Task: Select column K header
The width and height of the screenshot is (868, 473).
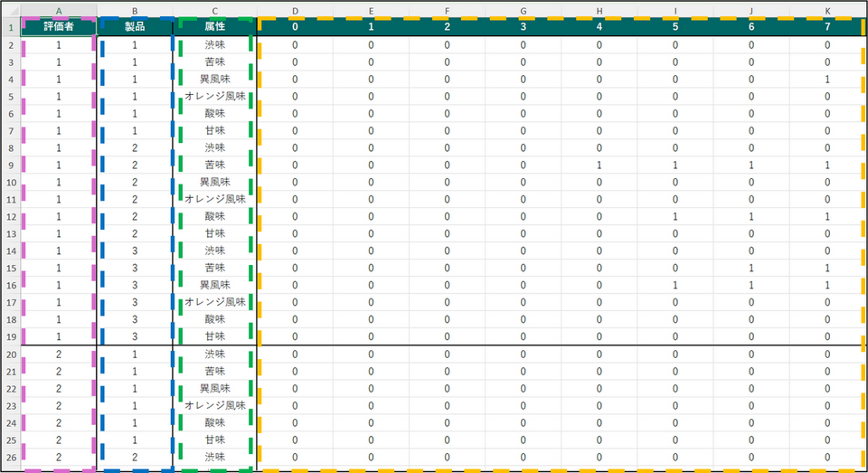Action: pos(827,11)
